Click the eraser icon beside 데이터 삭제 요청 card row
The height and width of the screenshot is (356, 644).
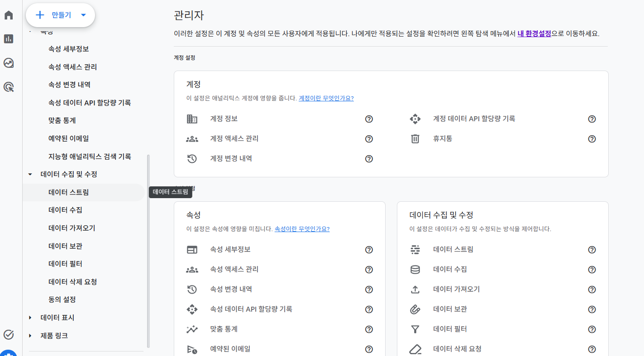[415, 349]
